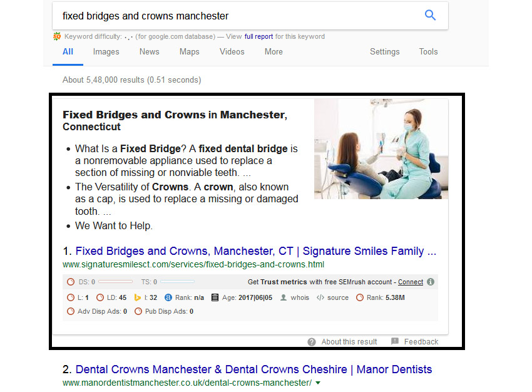Open the More search menu

point(274,51)
